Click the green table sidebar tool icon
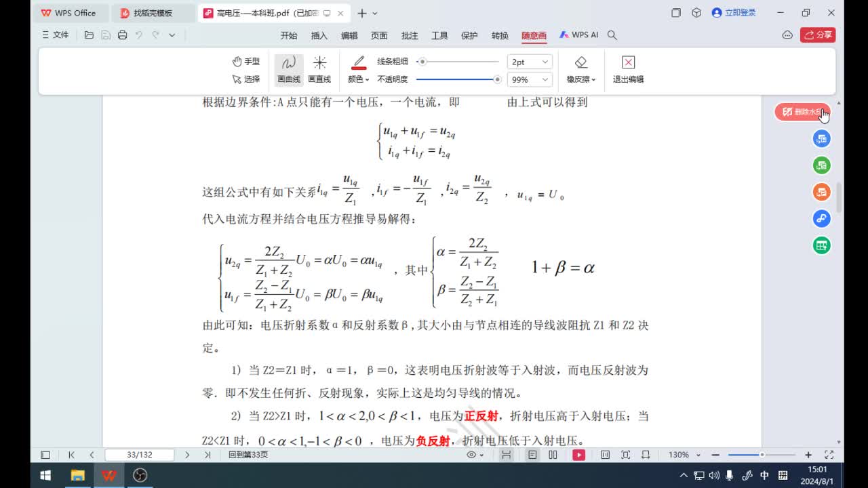The width and height of the screenshot is (868, 488). pos(821,245)
